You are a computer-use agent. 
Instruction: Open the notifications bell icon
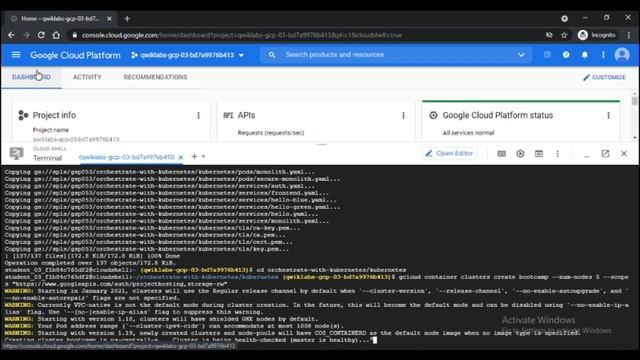[x=584, y=55]
